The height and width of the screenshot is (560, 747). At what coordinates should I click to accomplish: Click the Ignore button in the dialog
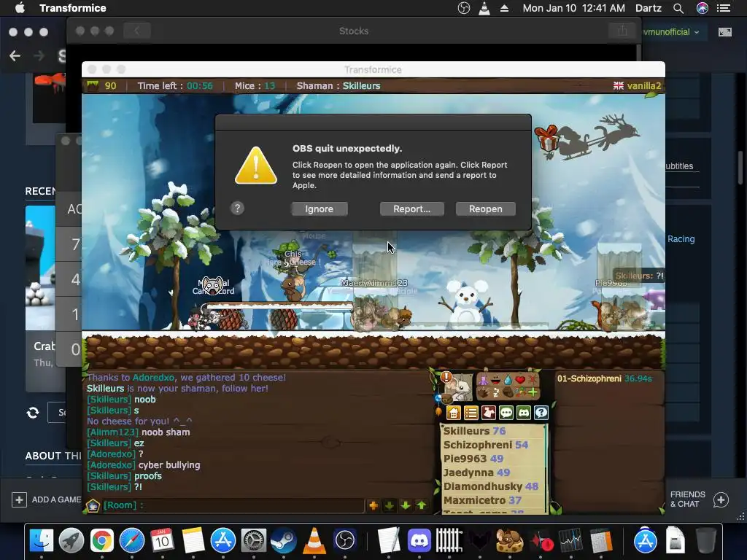[320, 209]
